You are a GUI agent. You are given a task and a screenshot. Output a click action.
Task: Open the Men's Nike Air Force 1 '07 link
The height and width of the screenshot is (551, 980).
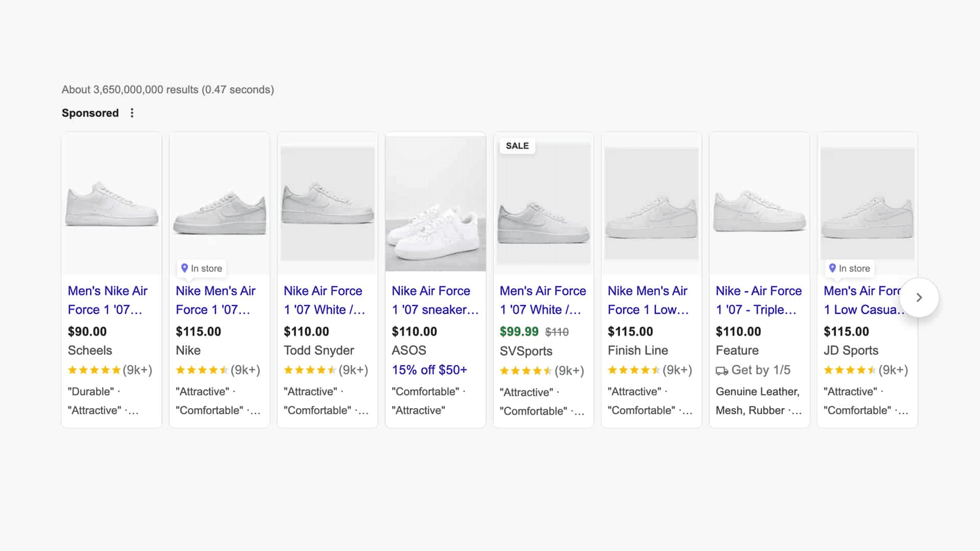(x=108, y=300)
